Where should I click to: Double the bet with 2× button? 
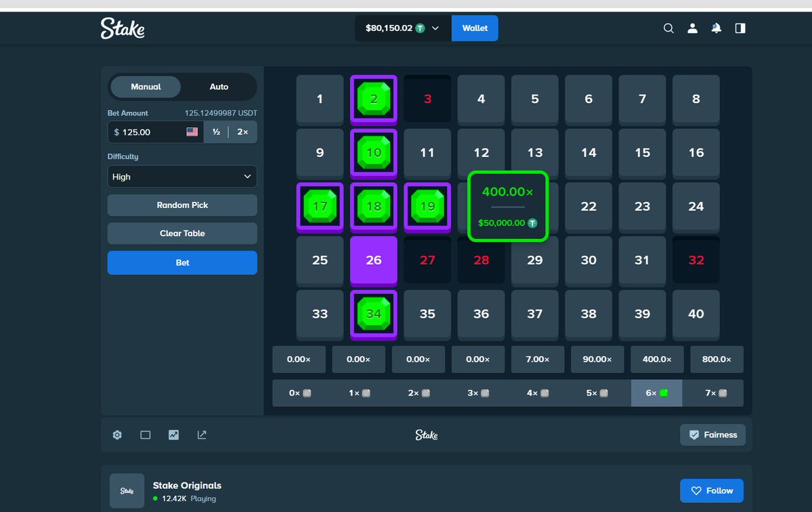click(243, 132)
